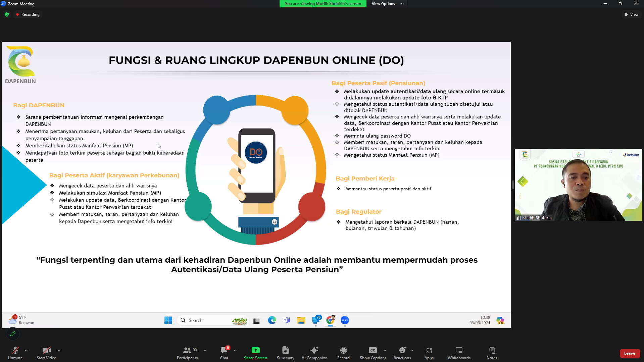Click the Recording indicator
644x362 pixels.
tap(28, 14)
